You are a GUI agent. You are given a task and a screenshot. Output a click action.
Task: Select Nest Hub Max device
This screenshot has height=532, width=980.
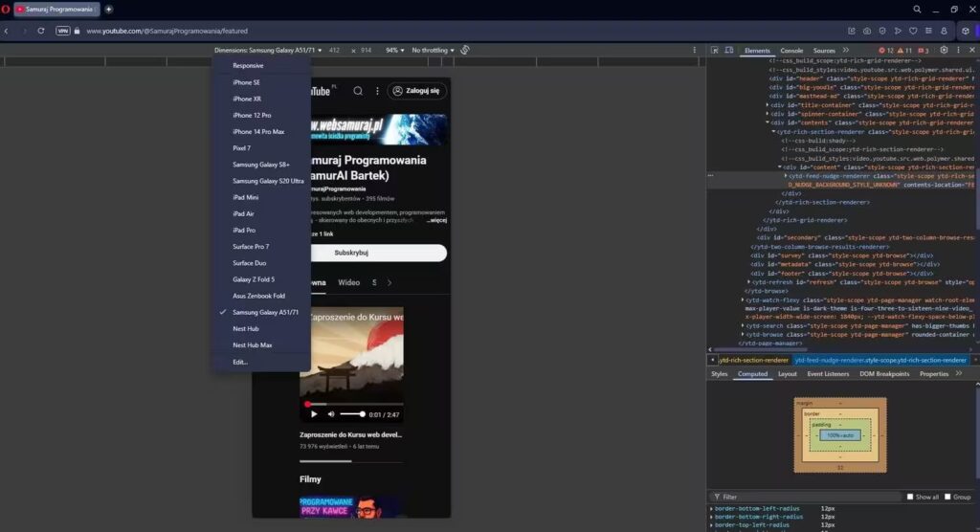point(253,345)
